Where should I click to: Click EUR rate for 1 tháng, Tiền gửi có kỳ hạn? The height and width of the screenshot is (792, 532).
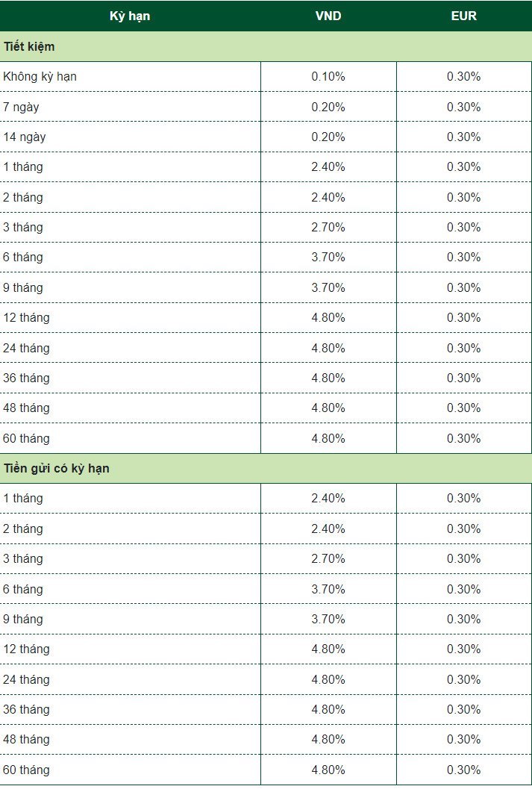[463, 499]
